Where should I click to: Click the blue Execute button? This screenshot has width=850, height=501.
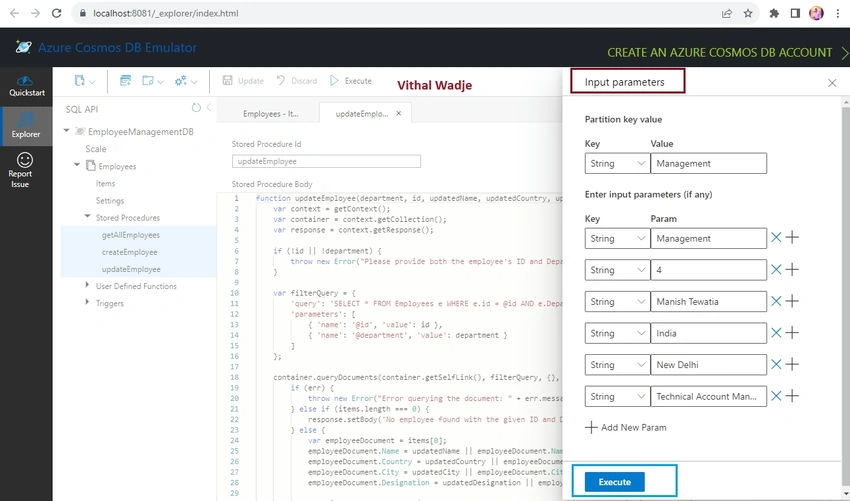click(615, 481)
